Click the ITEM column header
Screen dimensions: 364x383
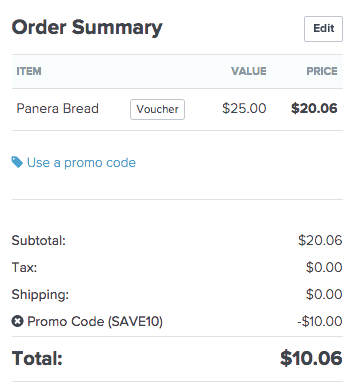pyautogui.click(x=29, y=71)
